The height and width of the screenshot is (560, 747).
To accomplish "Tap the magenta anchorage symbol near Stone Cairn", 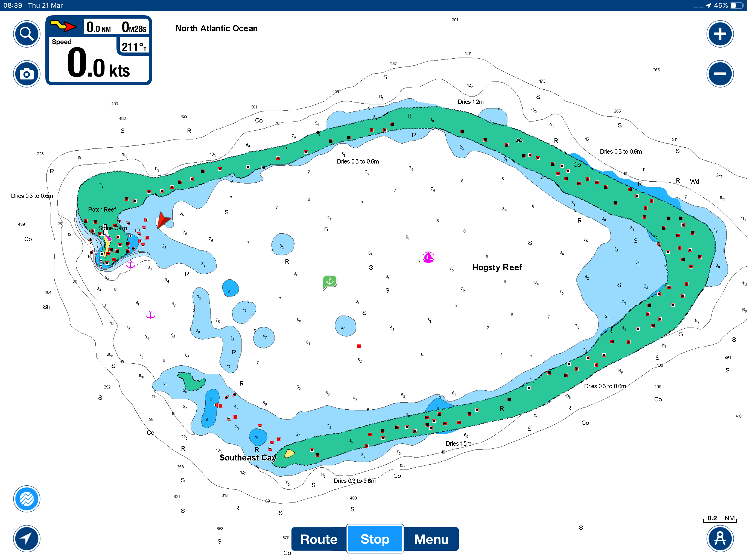I will tap(131, 264).
